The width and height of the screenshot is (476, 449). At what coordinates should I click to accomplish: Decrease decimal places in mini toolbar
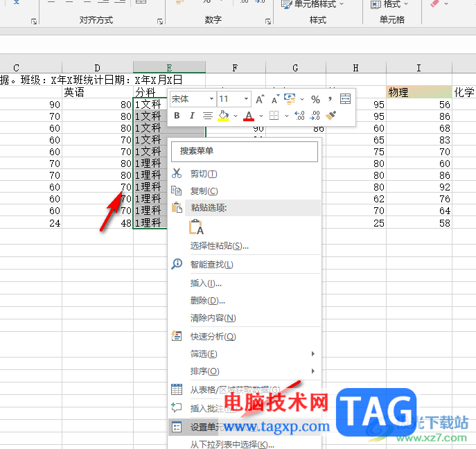[x=315, y=116]
